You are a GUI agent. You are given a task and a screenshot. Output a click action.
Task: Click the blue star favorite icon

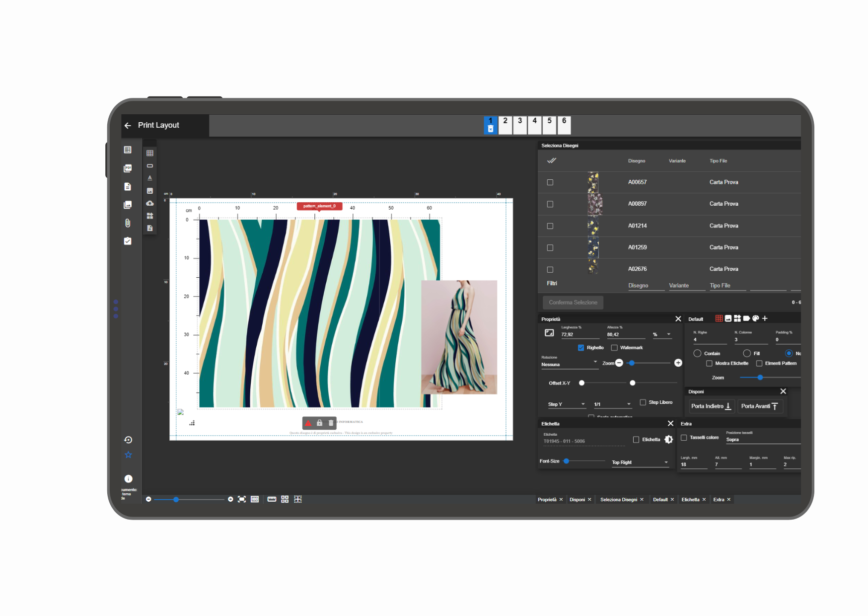[x=128, y=455]
